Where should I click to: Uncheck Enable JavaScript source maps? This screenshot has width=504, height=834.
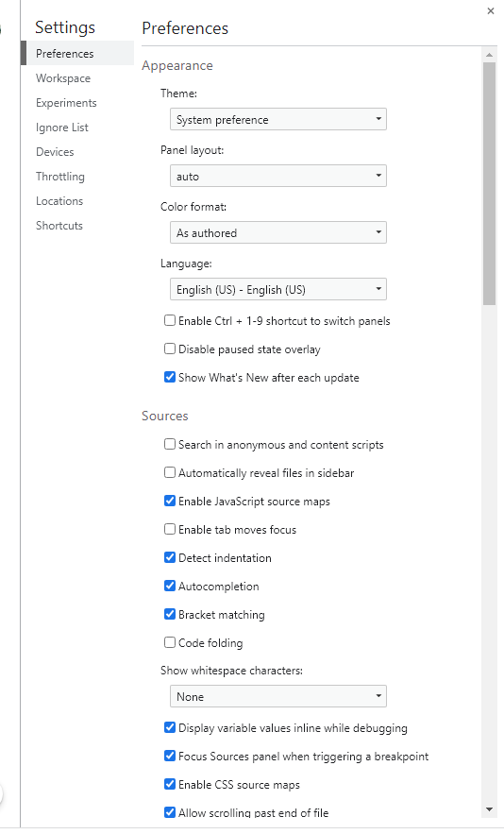click(170, 501)
